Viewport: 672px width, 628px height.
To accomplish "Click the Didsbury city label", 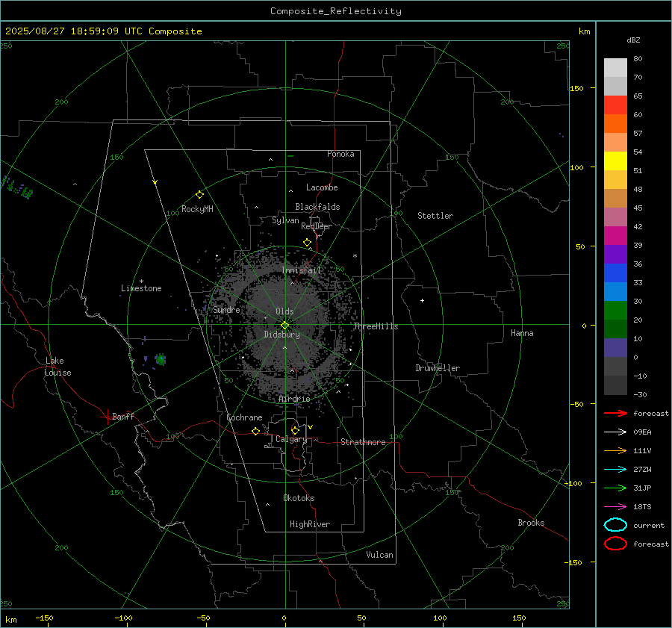I will tap(281, 335).
